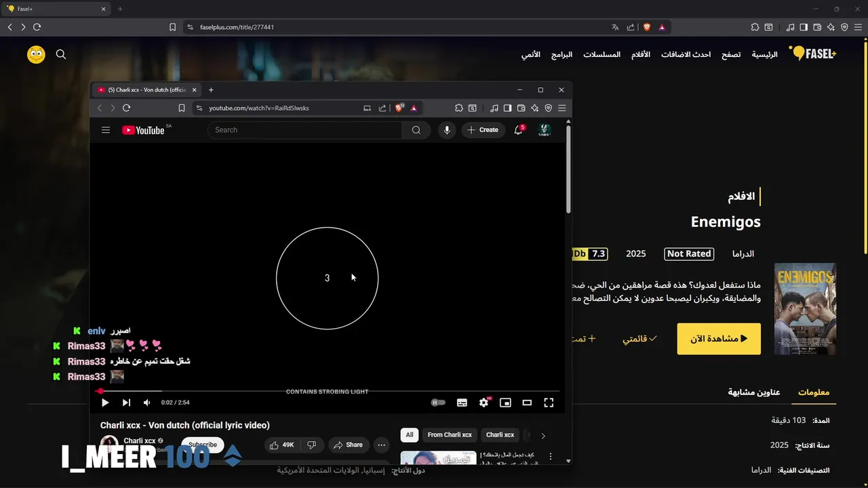Like the Von dutch video
The image size is (868, 488).
tap(282, 445)
